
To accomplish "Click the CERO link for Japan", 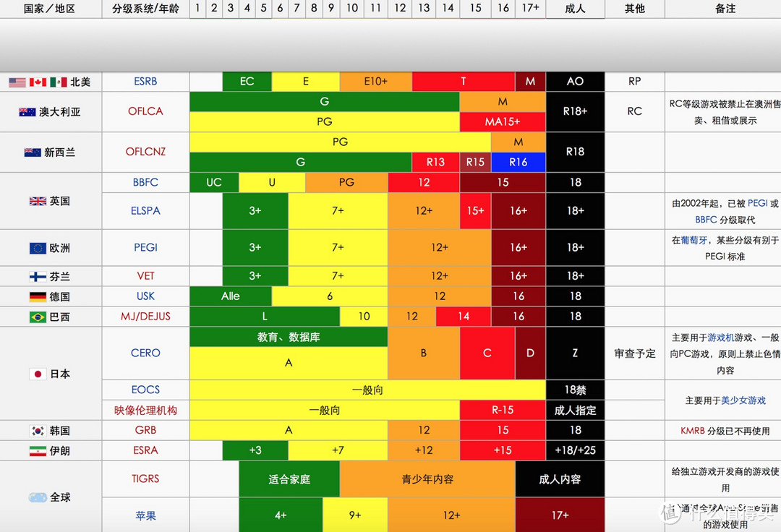I will click(145, 353).
